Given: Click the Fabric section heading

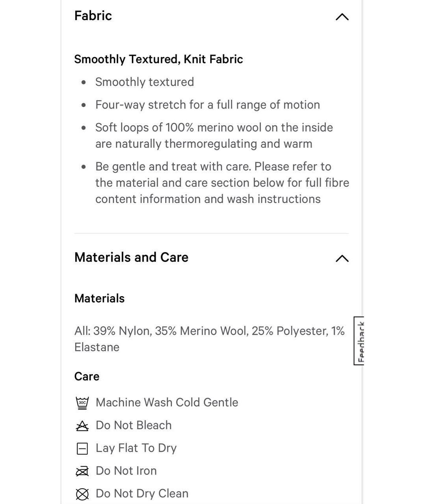Looking at the screenshot, I should coord(93,16).
